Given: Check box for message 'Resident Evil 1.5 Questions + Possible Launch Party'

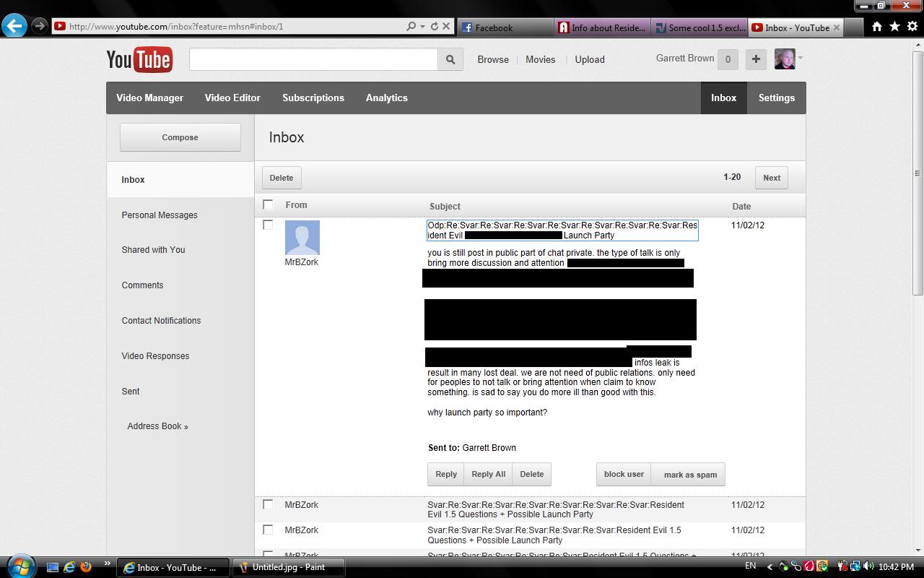Looking at the screenshot, I should click(x=268, y=530).
